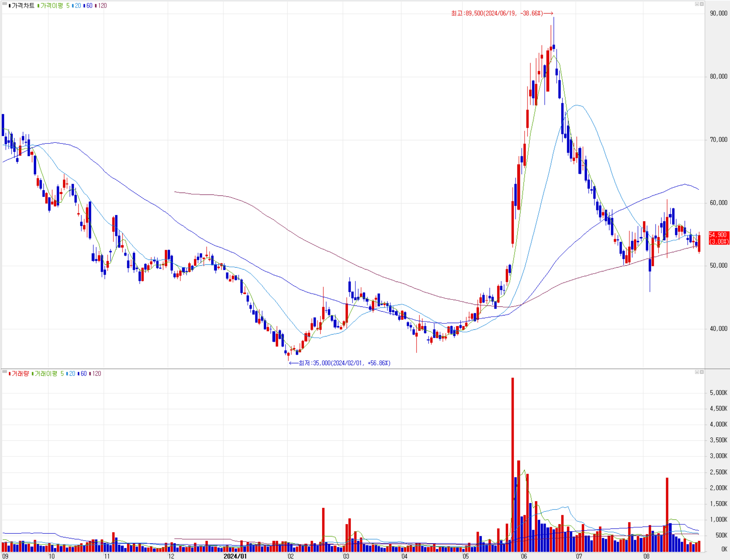
Task: Click the 가격이평 5 moving average legend
Action: click(53, 6)
